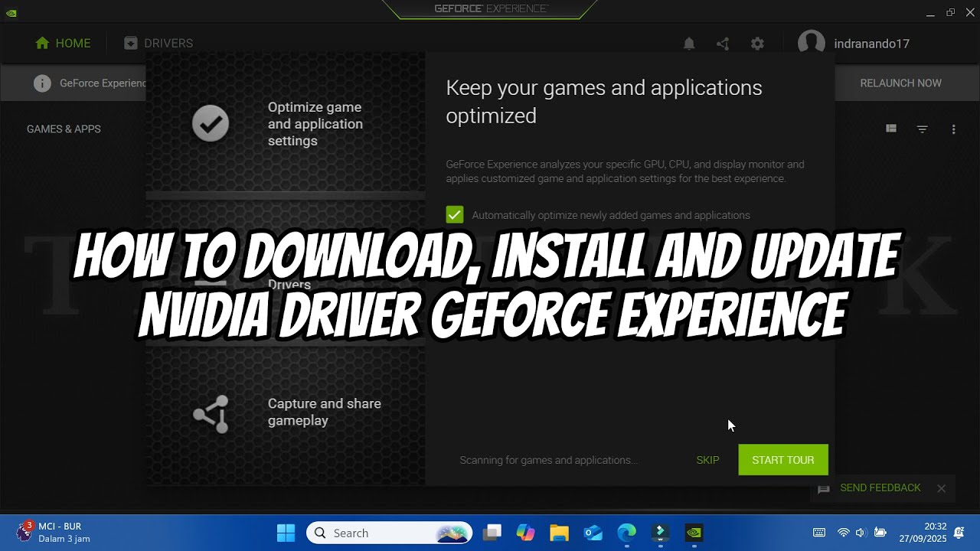980x551 pixels.
Task: Click Scanning for games and applications text
Action: pos(548,460)
